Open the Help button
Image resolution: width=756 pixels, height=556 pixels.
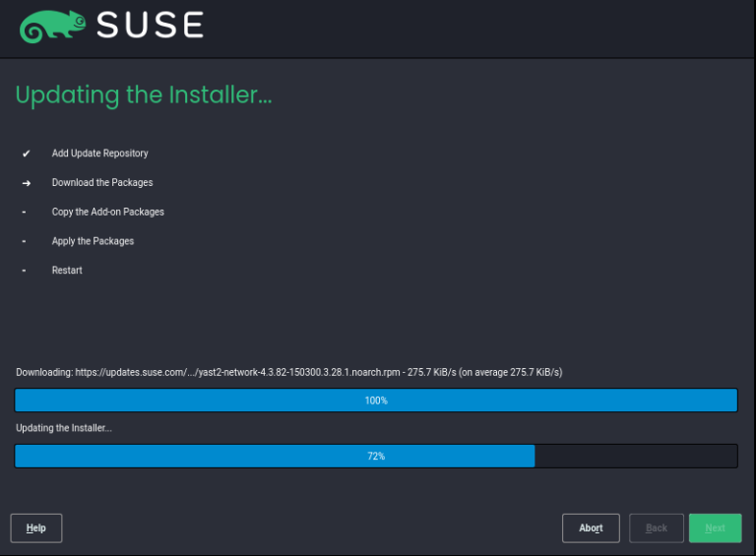(36, 528)
